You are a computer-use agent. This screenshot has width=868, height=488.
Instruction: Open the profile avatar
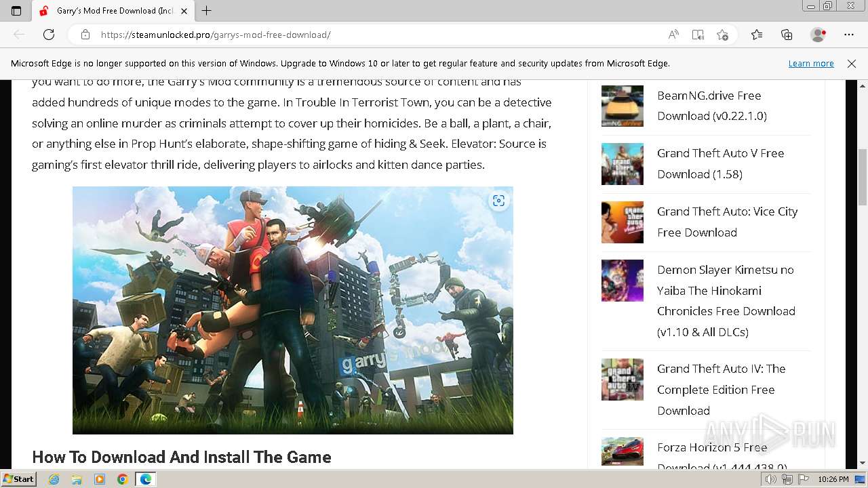click(x=818, y=35)
